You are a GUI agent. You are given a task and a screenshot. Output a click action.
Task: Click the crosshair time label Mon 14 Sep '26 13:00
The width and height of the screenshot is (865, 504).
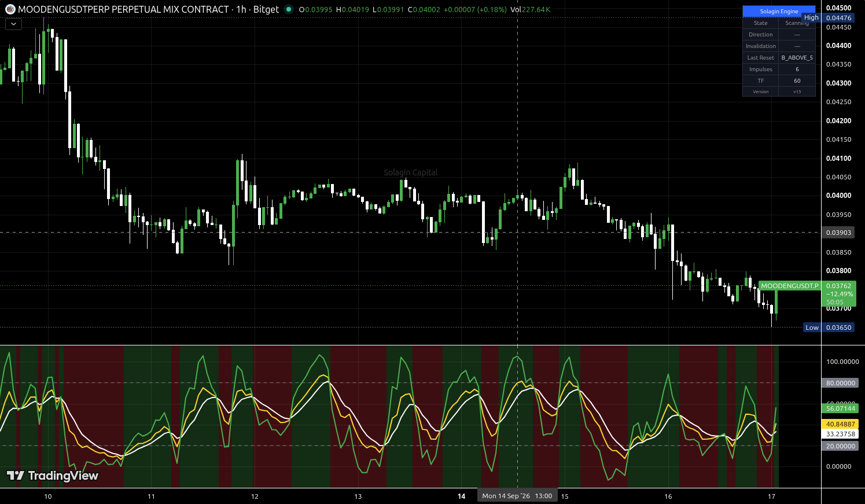point(517,496)
